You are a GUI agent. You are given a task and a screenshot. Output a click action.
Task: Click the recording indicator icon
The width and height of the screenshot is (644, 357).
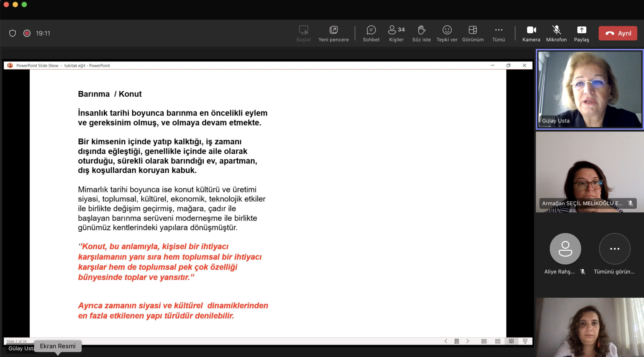click(27, 33)
